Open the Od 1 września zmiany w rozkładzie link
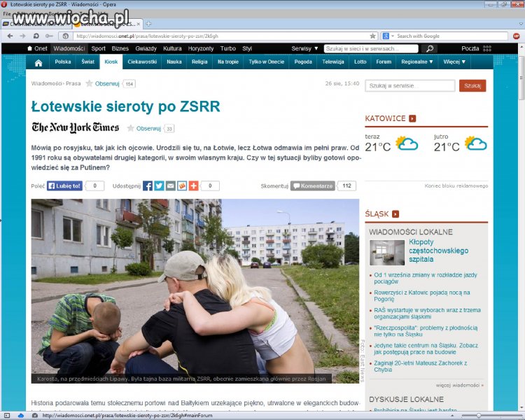This screenshot has height=420, width=525. 425,279
